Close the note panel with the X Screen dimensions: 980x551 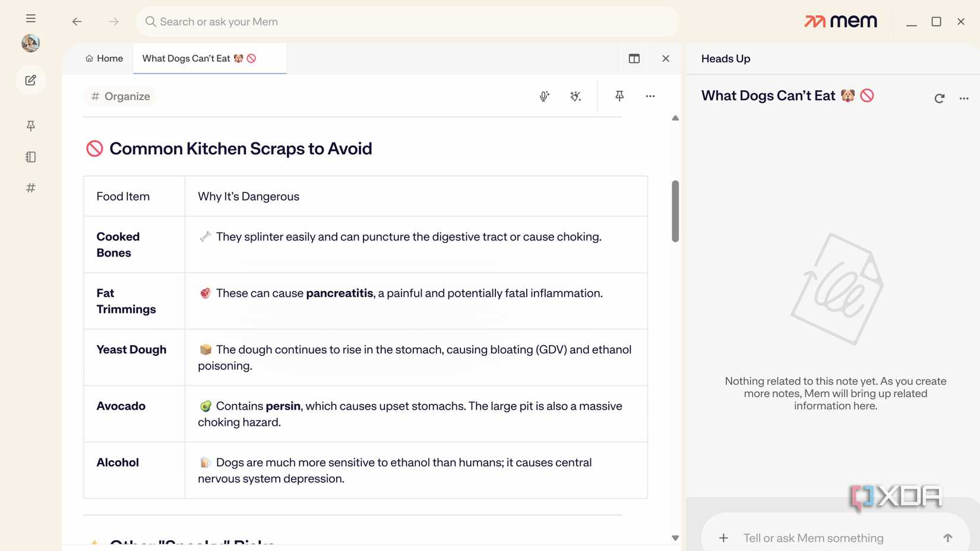[666, 58]
